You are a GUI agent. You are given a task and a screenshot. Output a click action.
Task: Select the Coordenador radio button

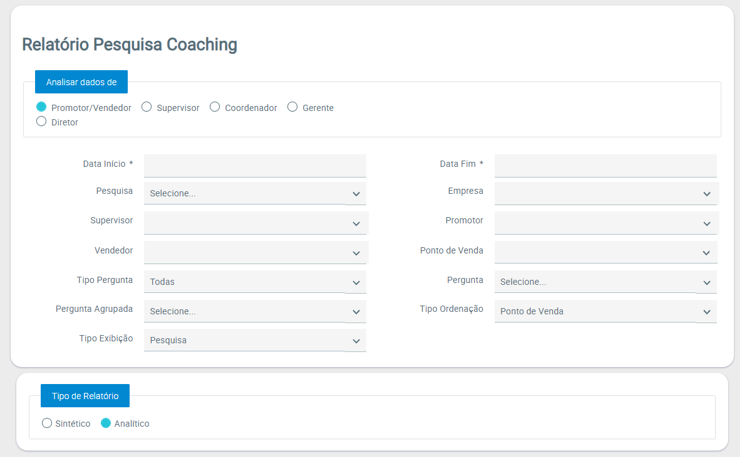(x=215, y=107)
